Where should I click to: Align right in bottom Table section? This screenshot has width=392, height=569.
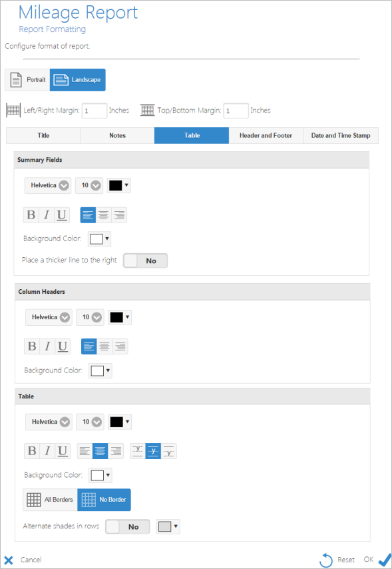click(116, 451)
